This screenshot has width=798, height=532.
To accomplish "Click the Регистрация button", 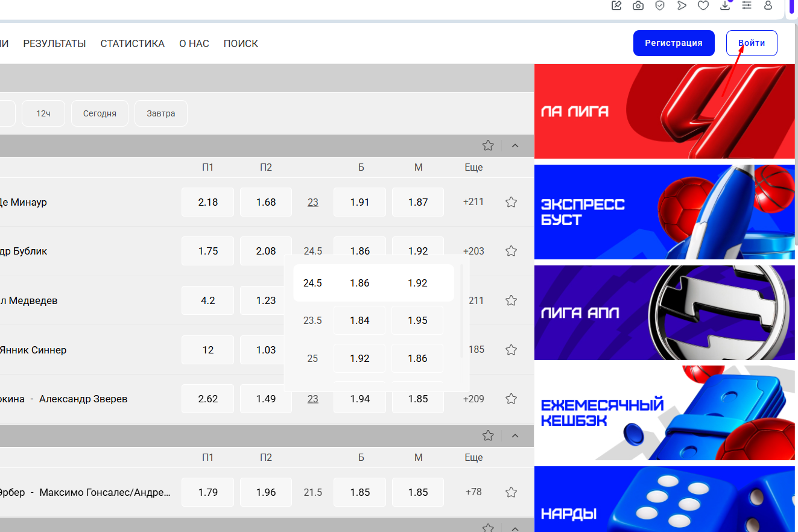I will tap(673, 43).
